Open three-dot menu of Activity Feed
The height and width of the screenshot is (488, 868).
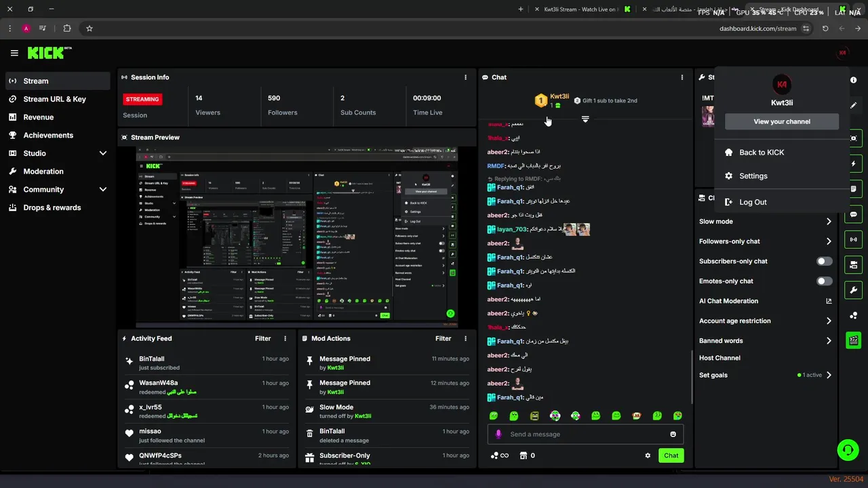[x=285, y=338]
